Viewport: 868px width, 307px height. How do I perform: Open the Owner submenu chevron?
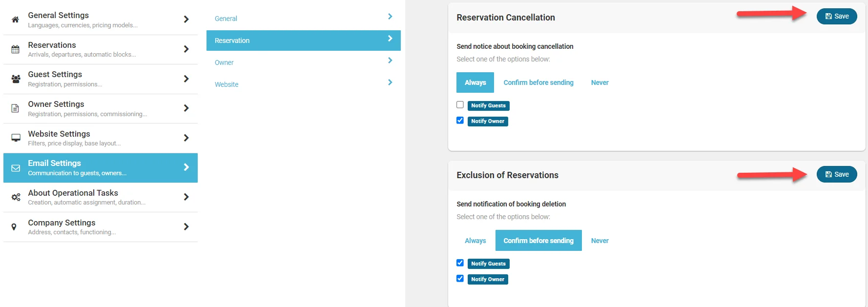390,61
